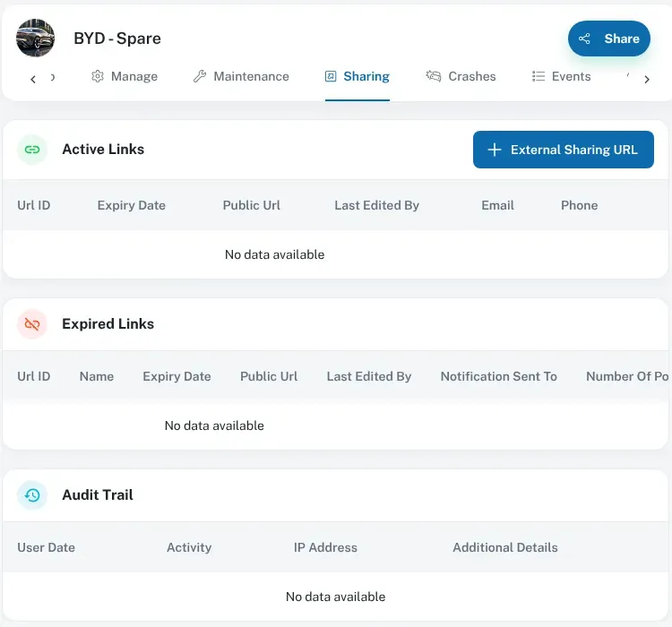The height and width of the screenshot is (627, 672).
Task: Click the Audit Trail heading
Action: pos(98,495)
